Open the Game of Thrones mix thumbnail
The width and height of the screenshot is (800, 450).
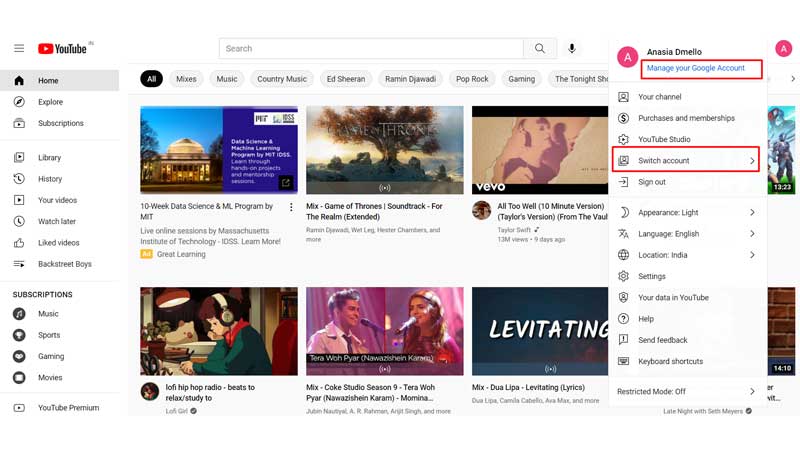[x=385, y=150]
